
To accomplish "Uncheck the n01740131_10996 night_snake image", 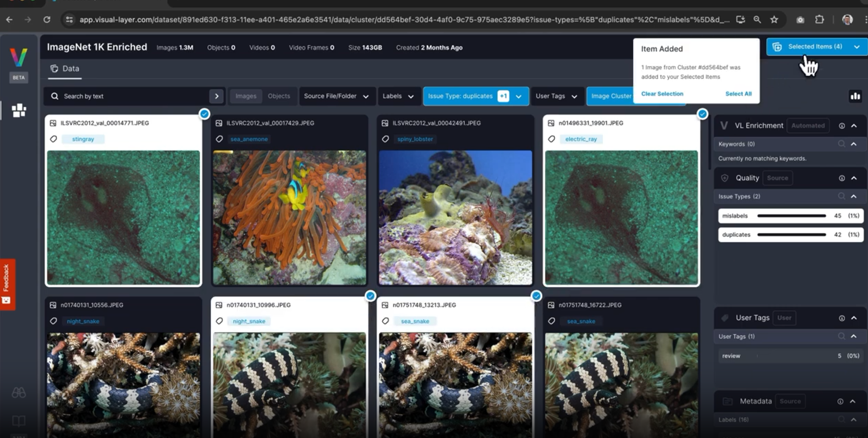I will pyautogui.click(x=370, y=296).
